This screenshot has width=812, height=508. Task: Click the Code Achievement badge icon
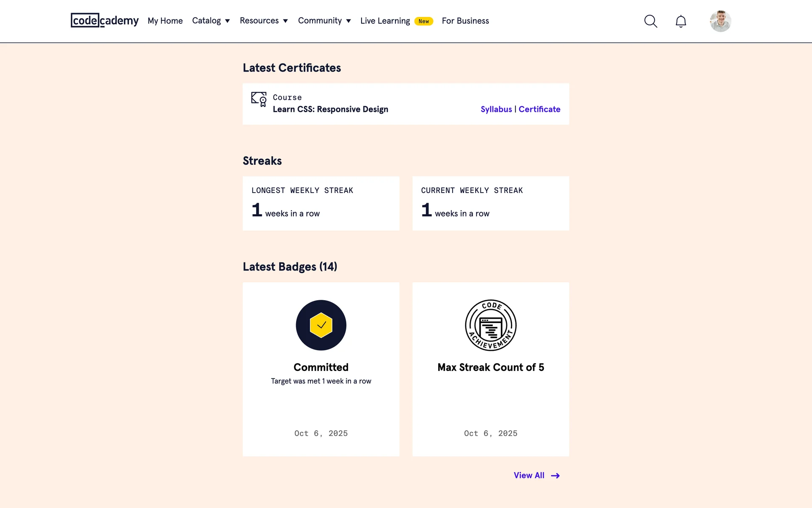[491, 325]
